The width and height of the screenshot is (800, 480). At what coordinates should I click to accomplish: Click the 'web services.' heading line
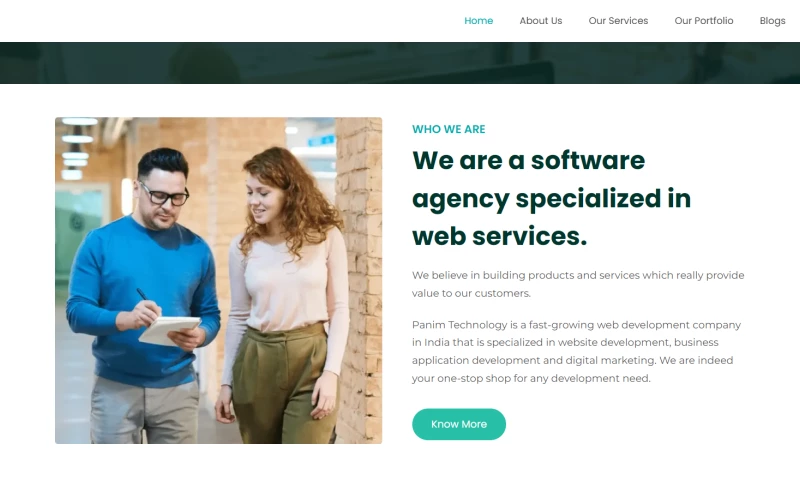499,237
